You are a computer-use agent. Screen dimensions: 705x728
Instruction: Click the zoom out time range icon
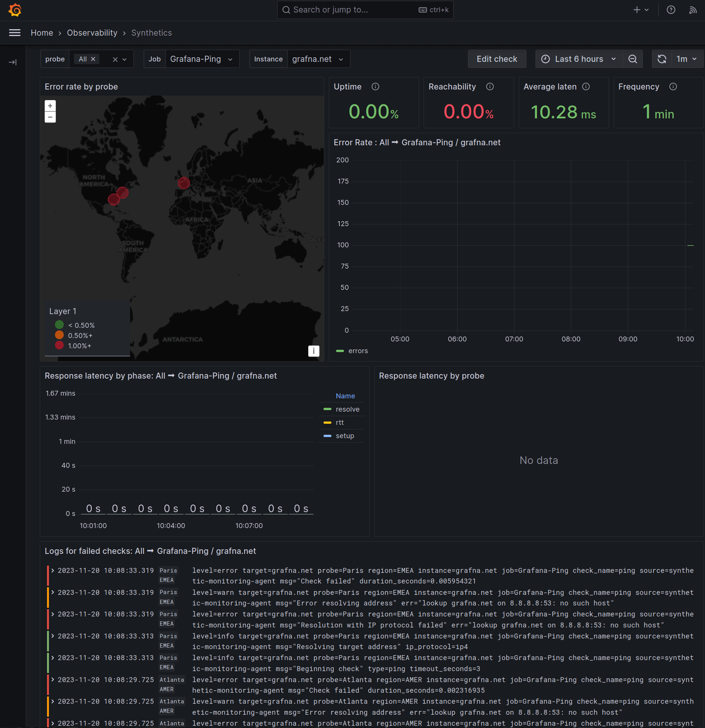pyautogui.click(x=633, y=59)
